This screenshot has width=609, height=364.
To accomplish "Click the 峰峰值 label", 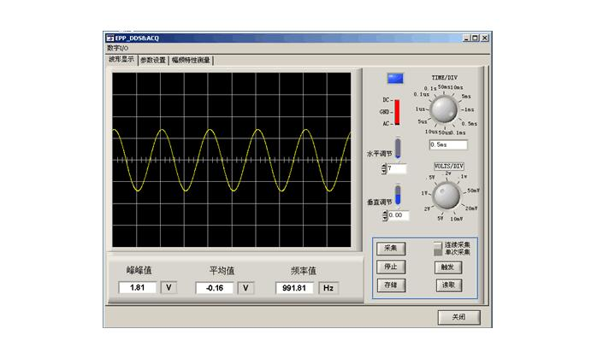I will pyautogui.click(x=139, y=270).
